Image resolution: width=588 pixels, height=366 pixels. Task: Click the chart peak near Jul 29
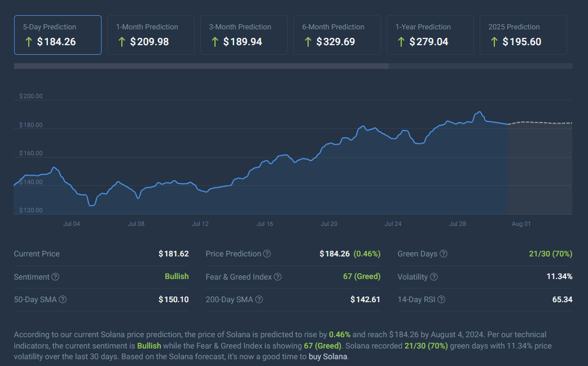(479, 112)
